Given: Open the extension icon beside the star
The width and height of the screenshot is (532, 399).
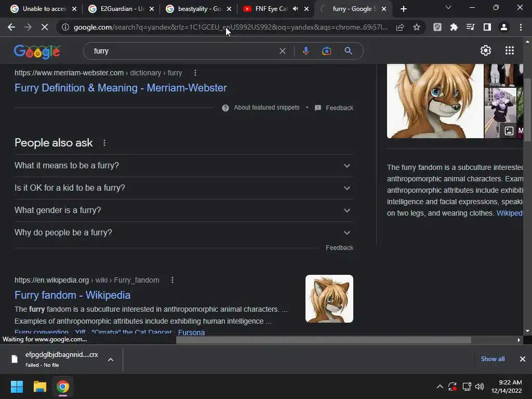Looking at the screenshot, I should pos(437,27).
